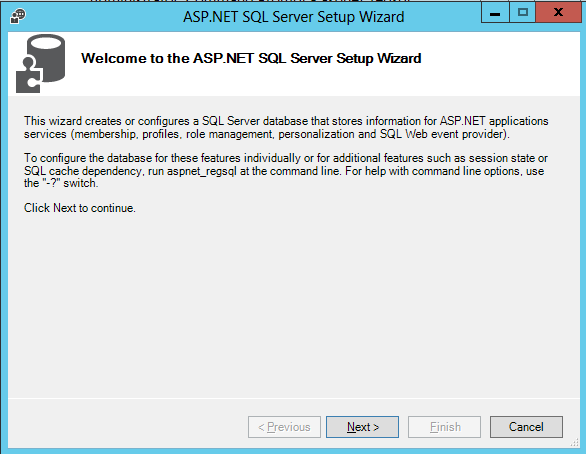Click the puzzle piece part of the header icon

(x=28, y=76)
